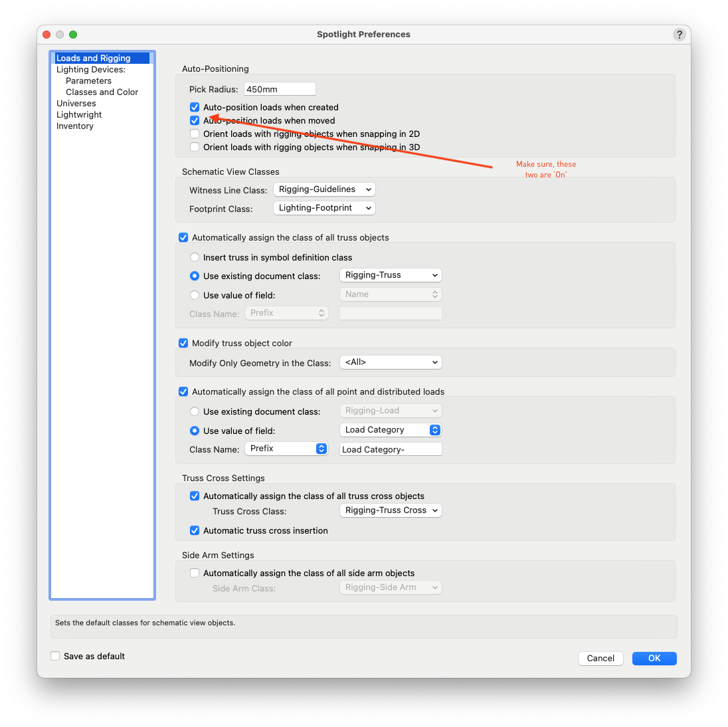Select Classes and Color under Lighting Devices
Image resolution: width=728 pixels, height=727 pixels.
(102, 92)
